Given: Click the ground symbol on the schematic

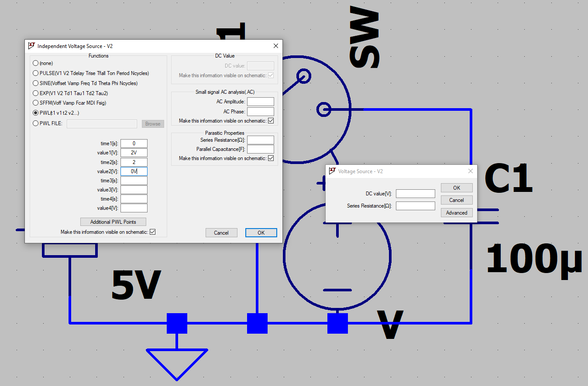Looking at the screenshot, I should (177, 362).
